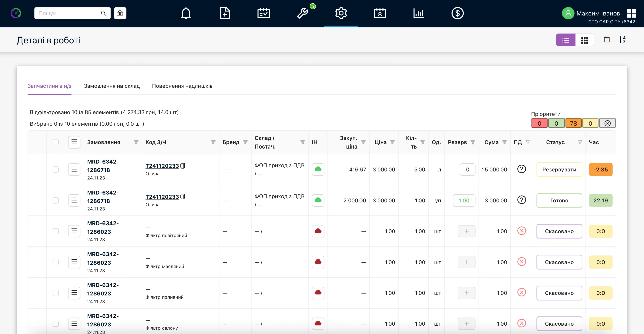Open the bar chart reports icon
The image size is (644, 334).
(x=419, y=13)
